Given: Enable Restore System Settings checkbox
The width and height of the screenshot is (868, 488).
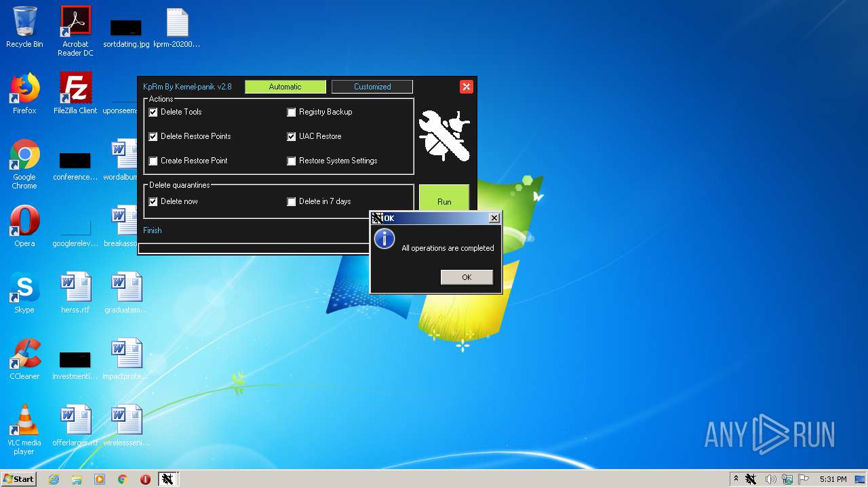Looking at the screenshot, I should (292, 161).
